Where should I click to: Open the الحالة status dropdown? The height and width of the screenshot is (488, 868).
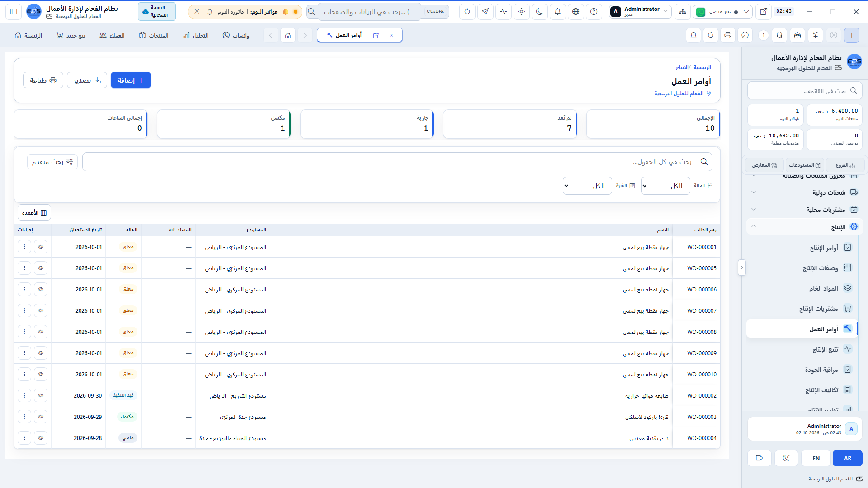coord(665,186)
